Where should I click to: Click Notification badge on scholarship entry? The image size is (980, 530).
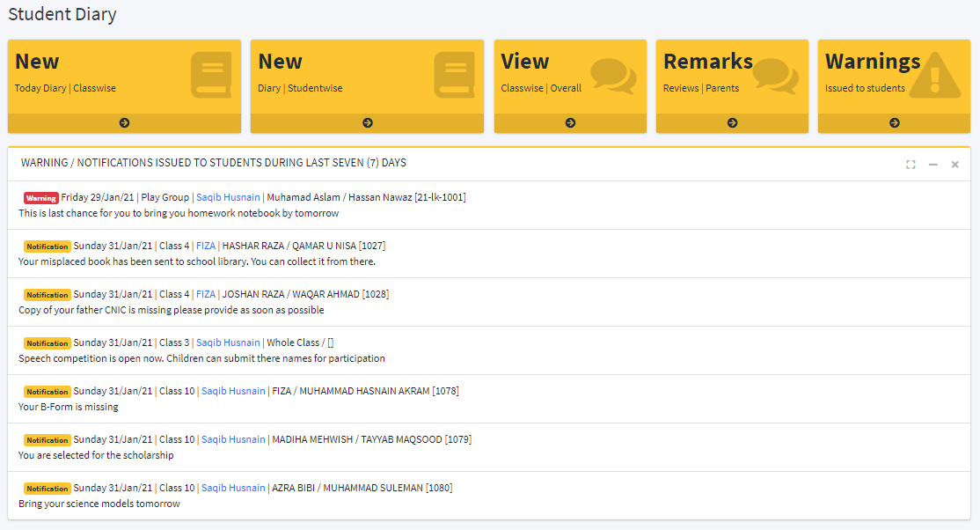point(47,440)
